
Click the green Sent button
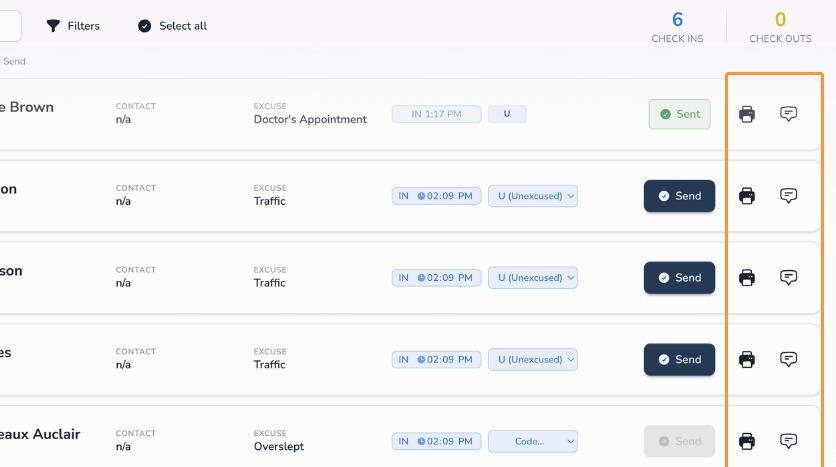[679, 114]
